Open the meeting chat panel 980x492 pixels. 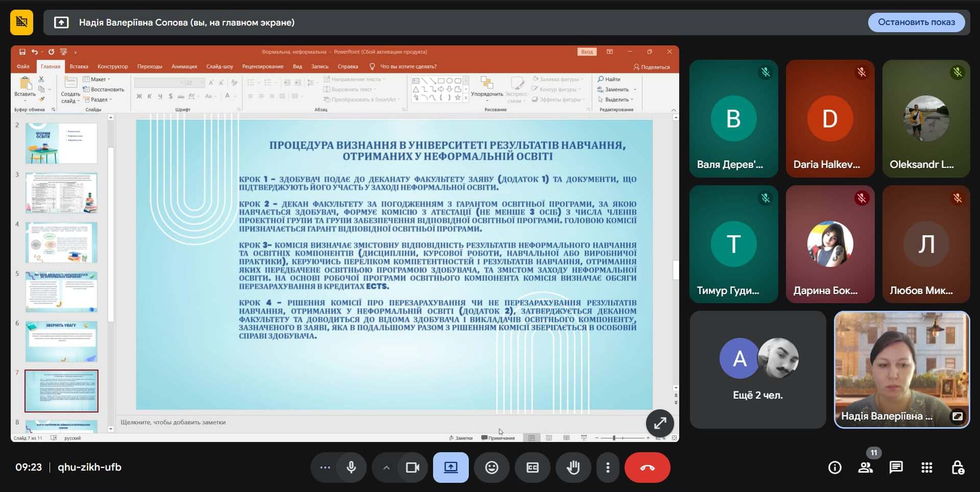[x=896, y=468]
